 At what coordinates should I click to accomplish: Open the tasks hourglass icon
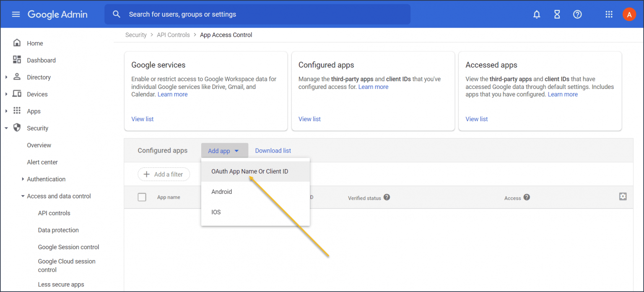pos(557,14)
